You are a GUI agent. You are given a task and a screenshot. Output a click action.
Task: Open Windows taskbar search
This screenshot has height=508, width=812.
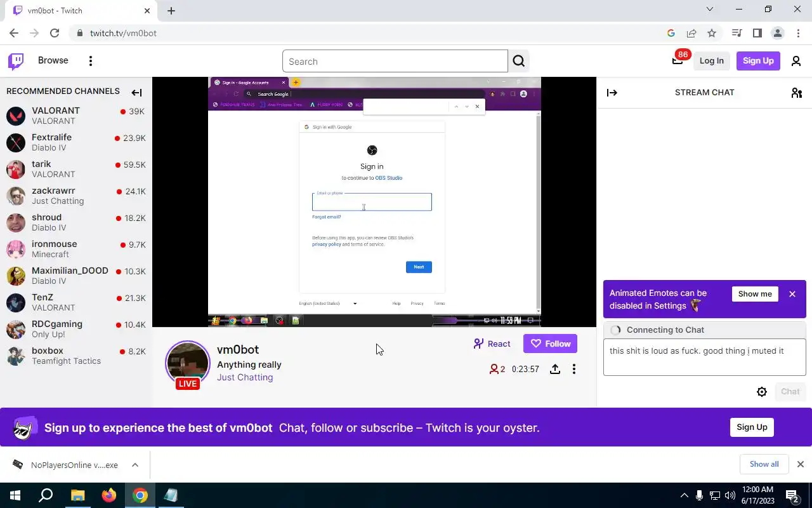coord(46,495)
